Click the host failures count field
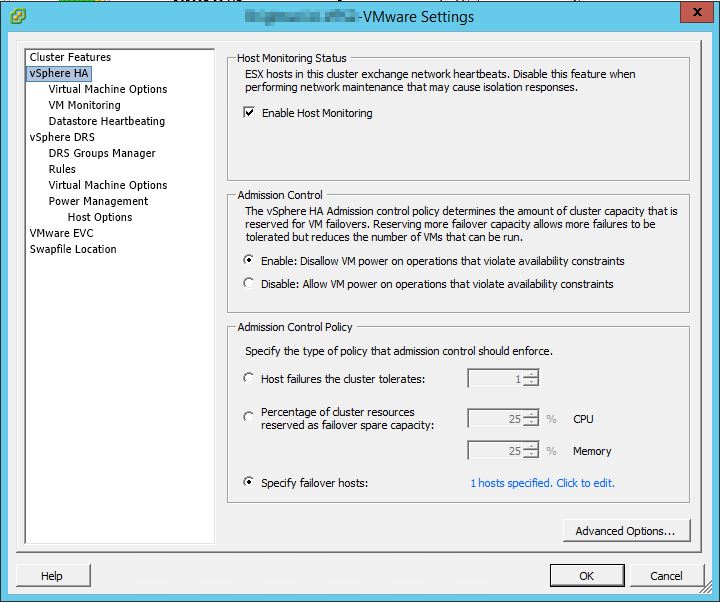720x603 pixels. [495, 378]
